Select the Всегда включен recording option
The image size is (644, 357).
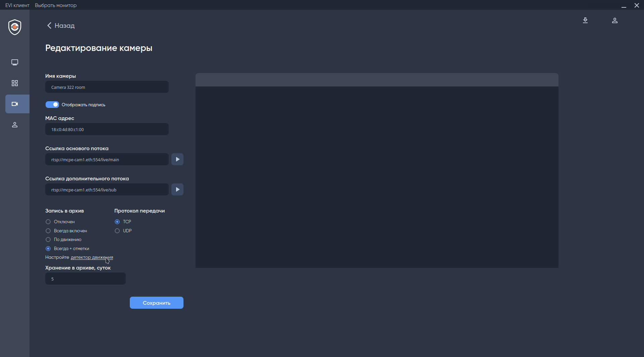pos(66,231)
